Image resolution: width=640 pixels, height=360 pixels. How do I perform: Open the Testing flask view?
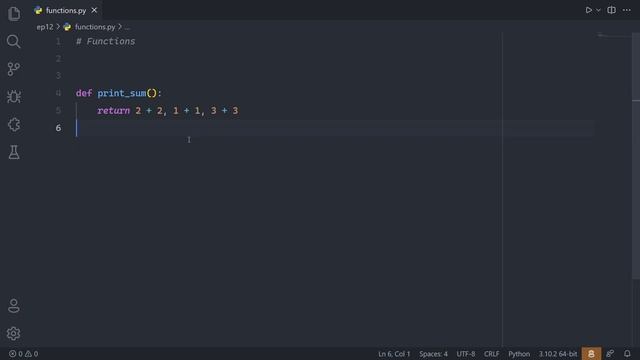[x=14, y=152]
